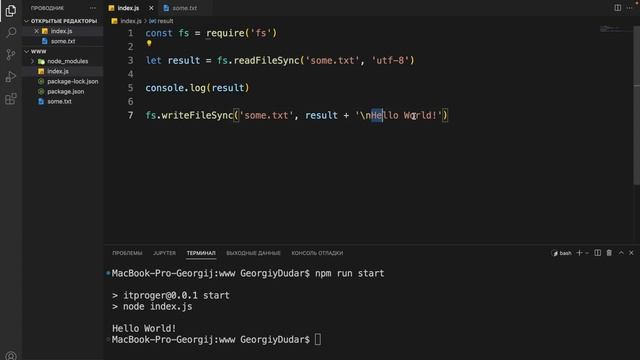Click line number 4 in the gutter
This screenshot has width=640, height=360.
point(130,74)
